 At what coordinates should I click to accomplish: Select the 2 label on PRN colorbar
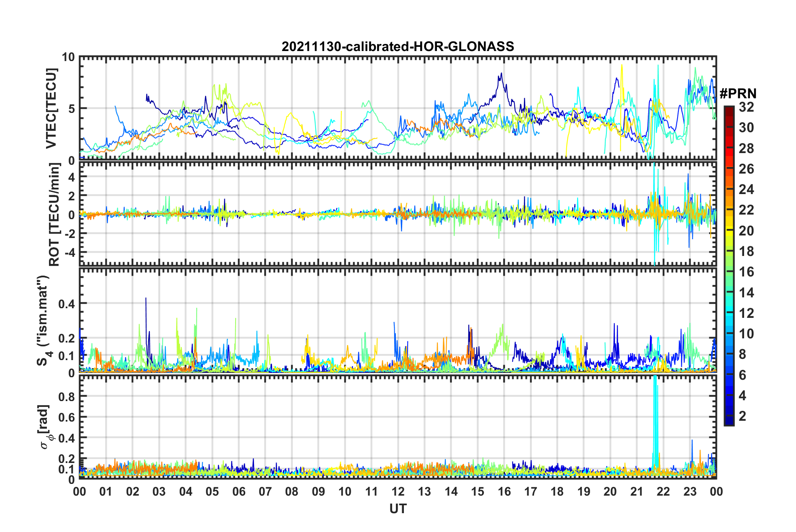[742, 416]
